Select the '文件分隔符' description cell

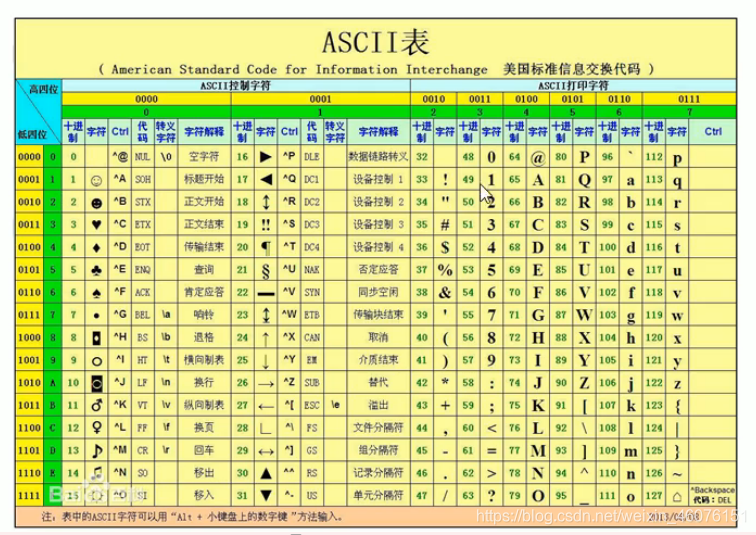click(378, 428)
